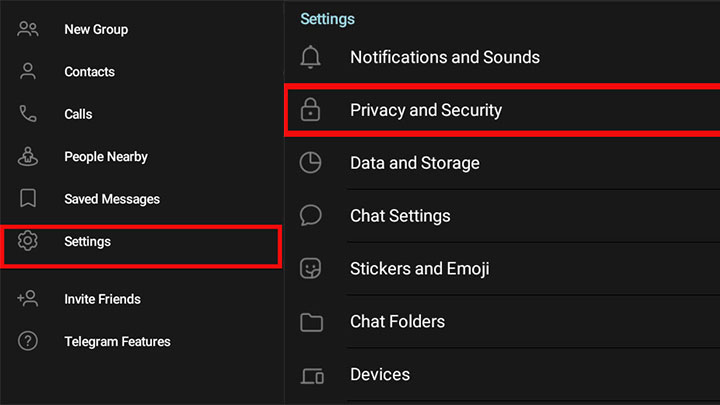The height and width of the screenshot is (405, 720).
Task: Click the Data and Storage pie chart icon
Action: (311, 163)
